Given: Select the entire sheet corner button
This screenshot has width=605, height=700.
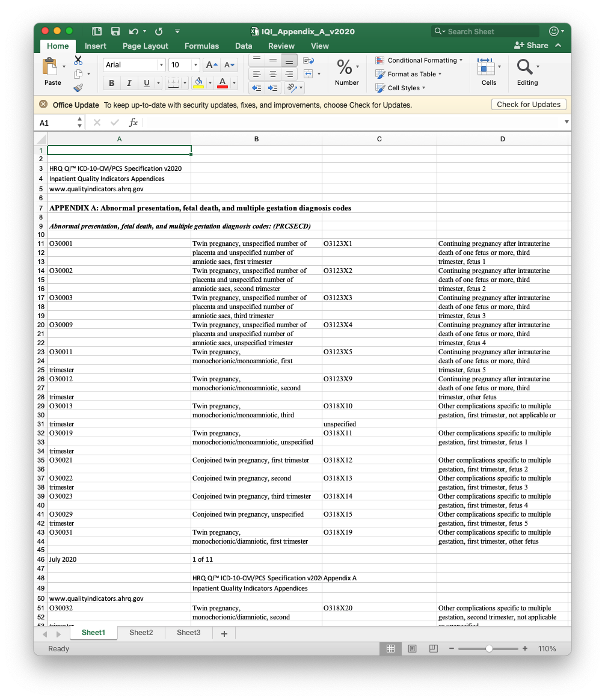Looking at the screenshot, I should (x=41, y=139).
